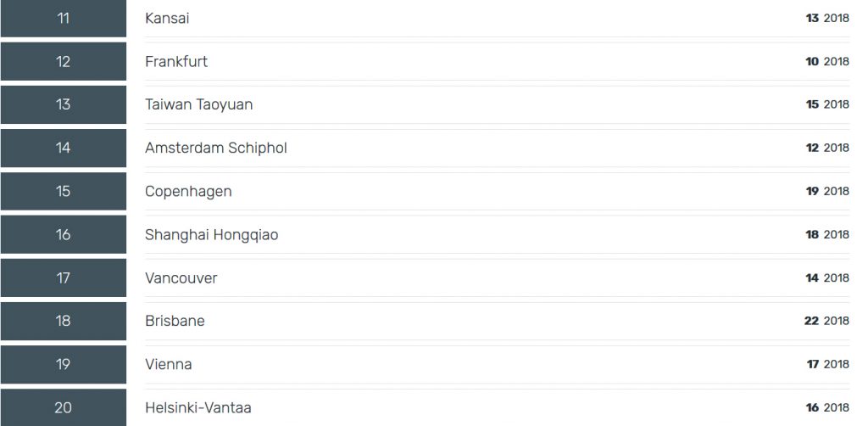The image size is (868, 426).
Task: Select Shanghai Hongqiao in the list
Action: [211, 234]
